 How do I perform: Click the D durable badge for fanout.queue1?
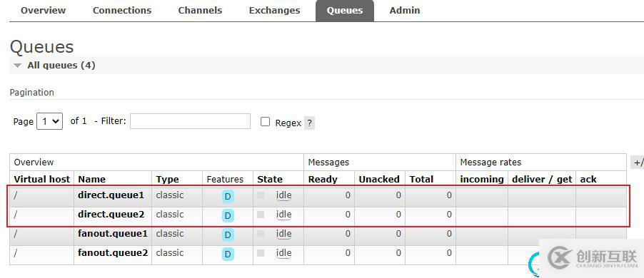tap(228, 235)
